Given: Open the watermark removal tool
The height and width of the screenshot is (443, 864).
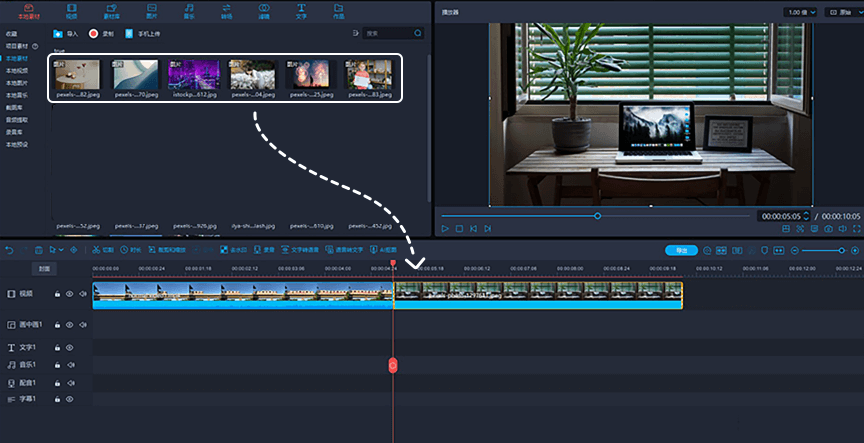Looking at the screenshot, I should [233, 250].
